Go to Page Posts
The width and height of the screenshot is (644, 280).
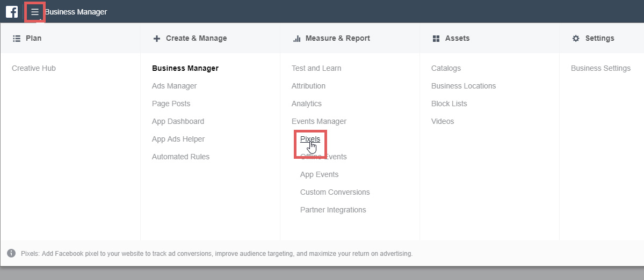tap(171, 104)
